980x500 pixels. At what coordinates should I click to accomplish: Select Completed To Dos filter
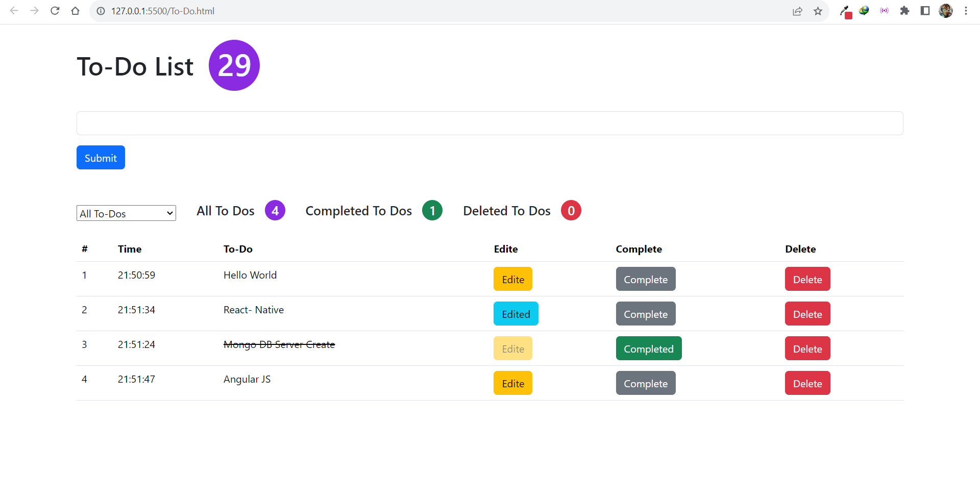[359, 210]
